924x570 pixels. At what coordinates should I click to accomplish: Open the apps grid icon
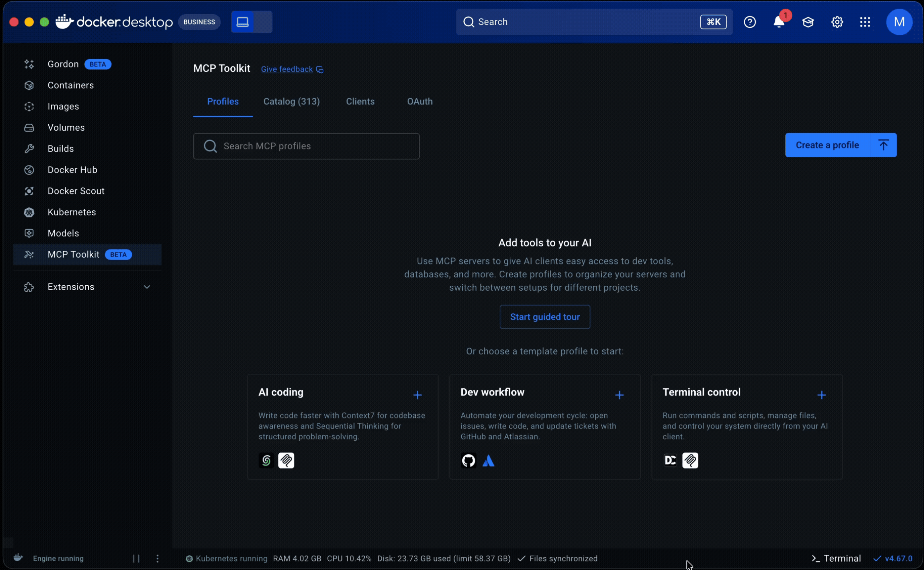coord(865,22)
